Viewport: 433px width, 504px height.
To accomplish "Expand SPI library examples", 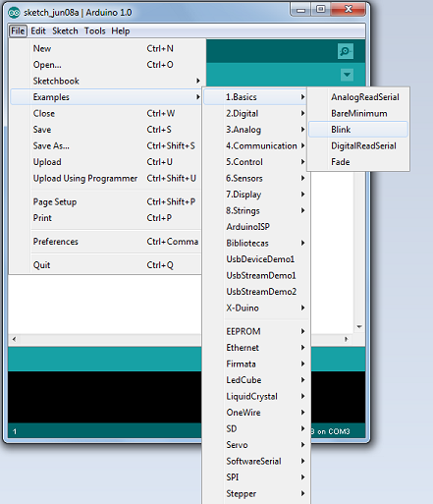I will point(255,477).
